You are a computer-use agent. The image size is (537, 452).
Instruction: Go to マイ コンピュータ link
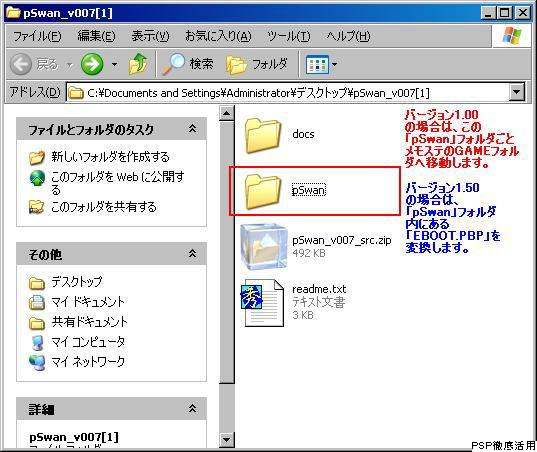pos(88,342)
